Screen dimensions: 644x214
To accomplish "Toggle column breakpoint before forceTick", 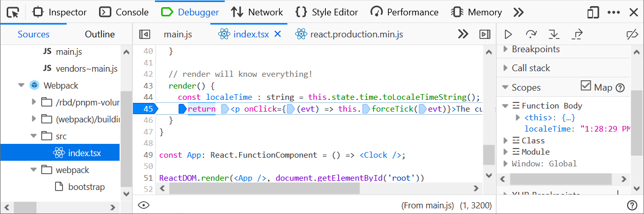I will pyautogui.click(x=366, y=109).
